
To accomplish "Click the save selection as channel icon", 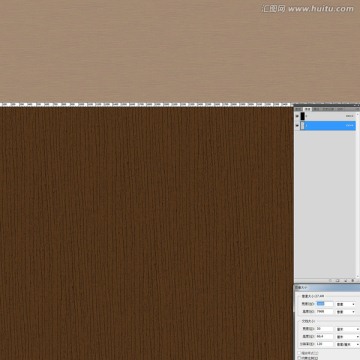I will click(x=337, y=281).
